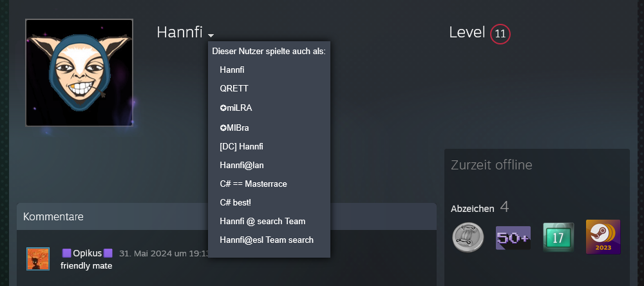Choose Hannfi @ search Team alias
644x286 pixels.
tap(262, 221)
